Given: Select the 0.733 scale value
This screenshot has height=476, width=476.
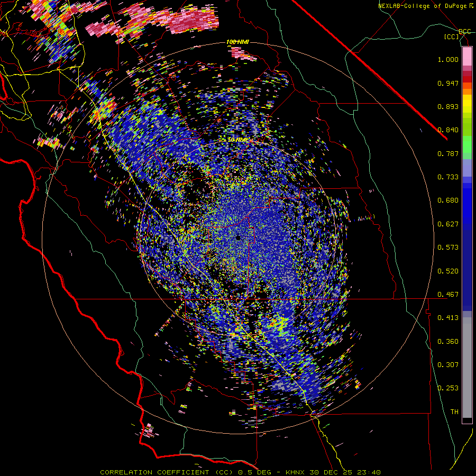Looking at the screenshot, I should [448, 177].
